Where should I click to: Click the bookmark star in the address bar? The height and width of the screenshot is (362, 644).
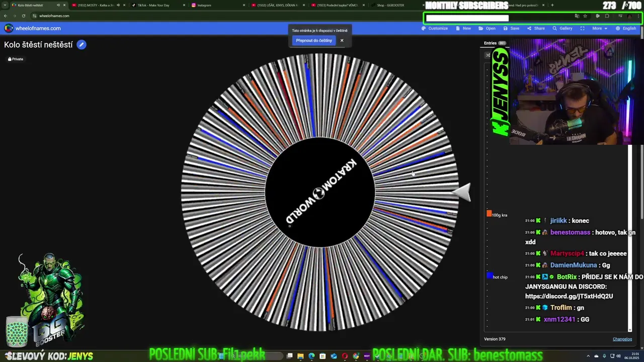585,16
